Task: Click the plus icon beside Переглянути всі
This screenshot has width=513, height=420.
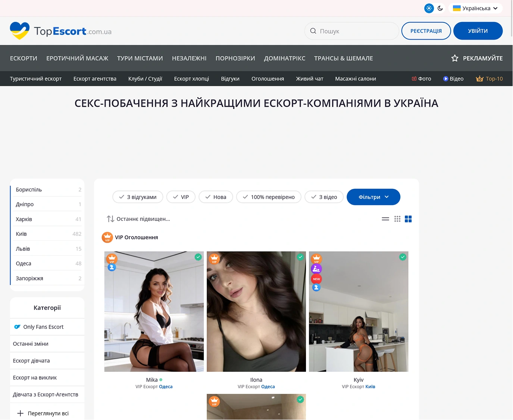Action: pos(21,413)
